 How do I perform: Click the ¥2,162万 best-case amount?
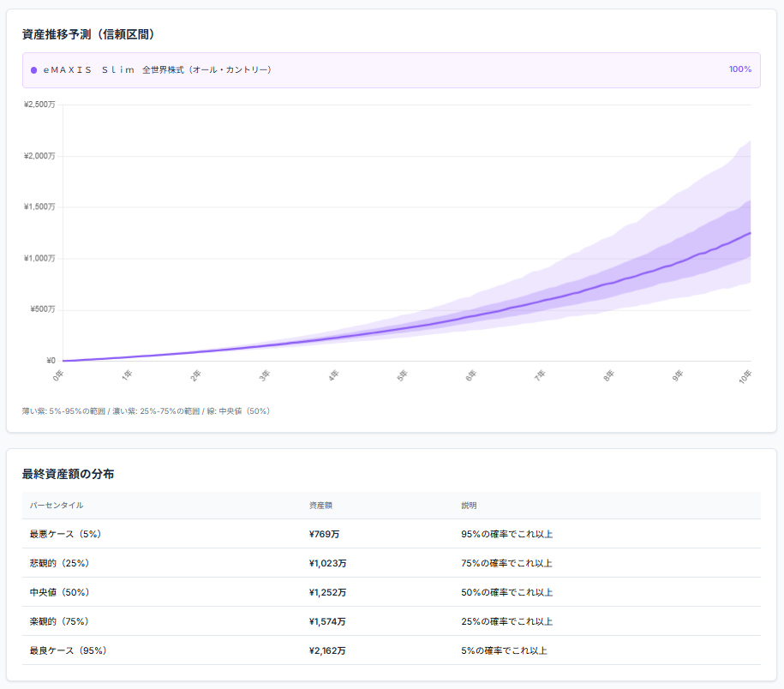pos(327,650)
